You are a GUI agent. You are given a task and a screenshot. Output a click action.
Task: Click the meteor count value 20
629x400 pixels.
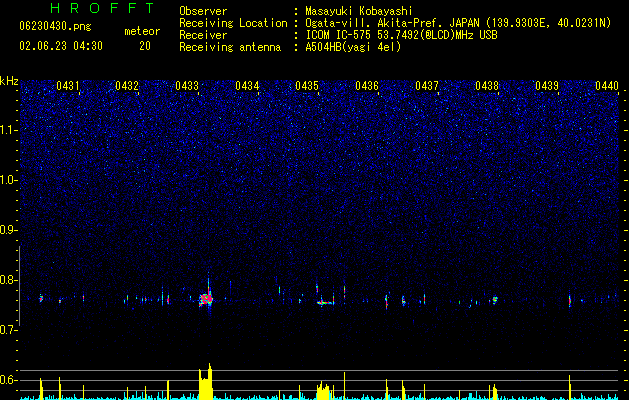tap(145, 46)
